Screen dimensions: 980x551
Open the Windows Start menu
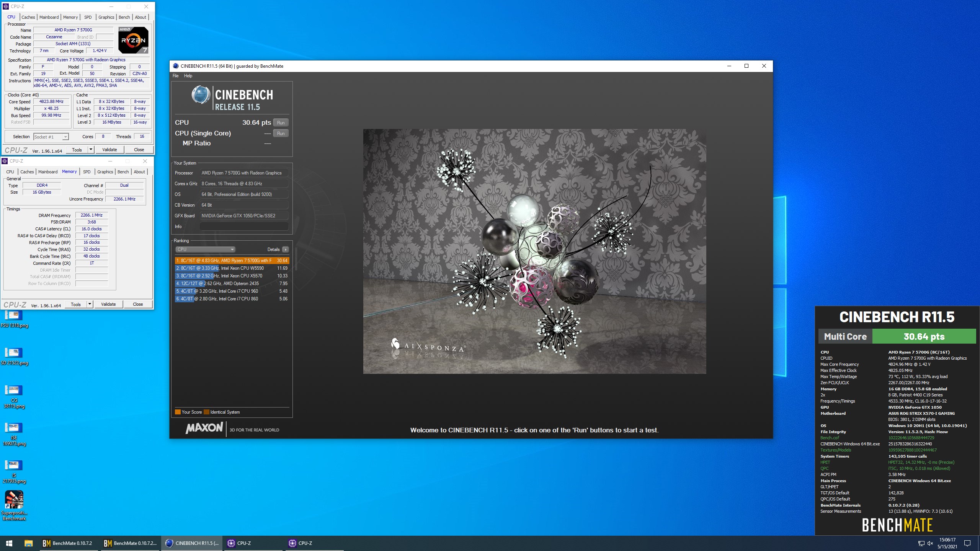click(x=9, y=543)
